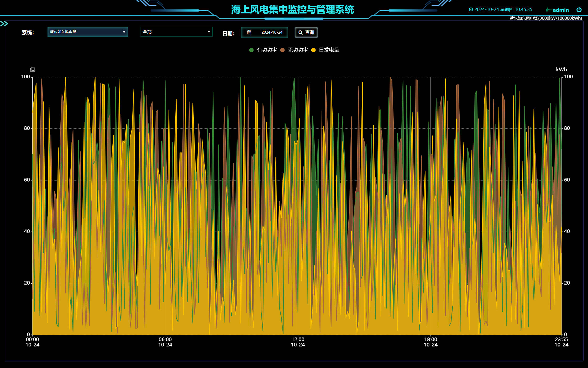Toggle 日发电量 series in legend
588x368 pixels.
pyautogui.click(x=329, y=50)
